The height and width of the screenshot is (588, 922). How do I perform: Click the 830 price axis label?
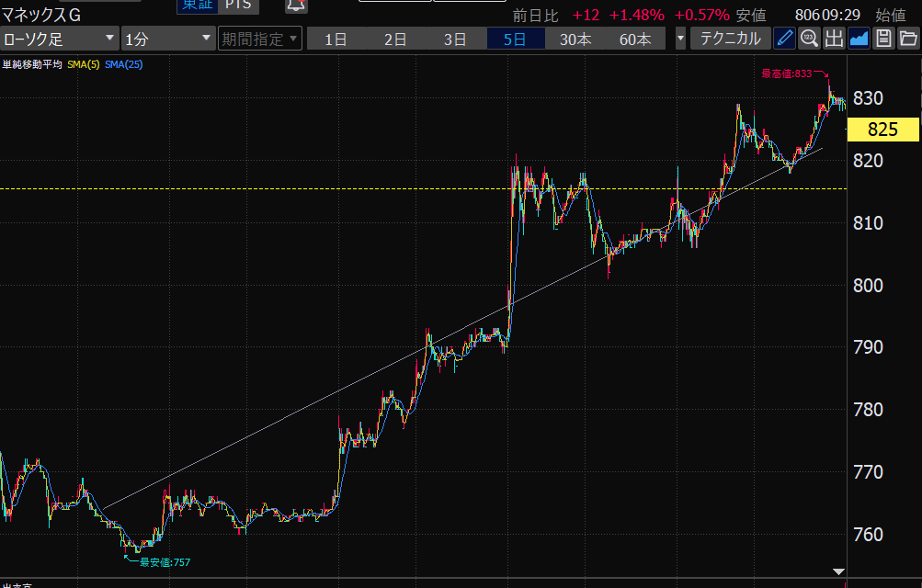tap(868, 98)
